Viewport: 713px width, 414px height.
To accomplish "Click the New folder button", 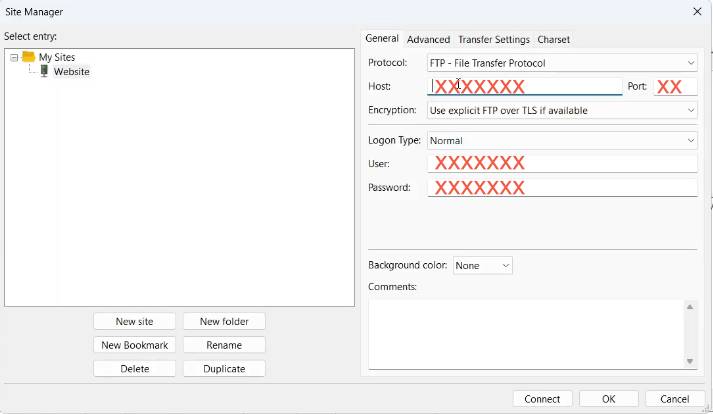I will 224,322.
